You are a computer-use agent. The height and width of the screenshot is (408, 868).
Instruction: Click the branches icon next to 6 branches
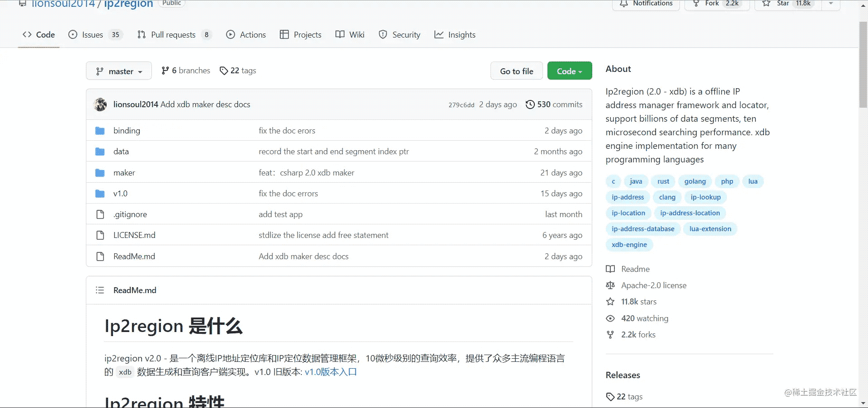(x=165, y=71)
